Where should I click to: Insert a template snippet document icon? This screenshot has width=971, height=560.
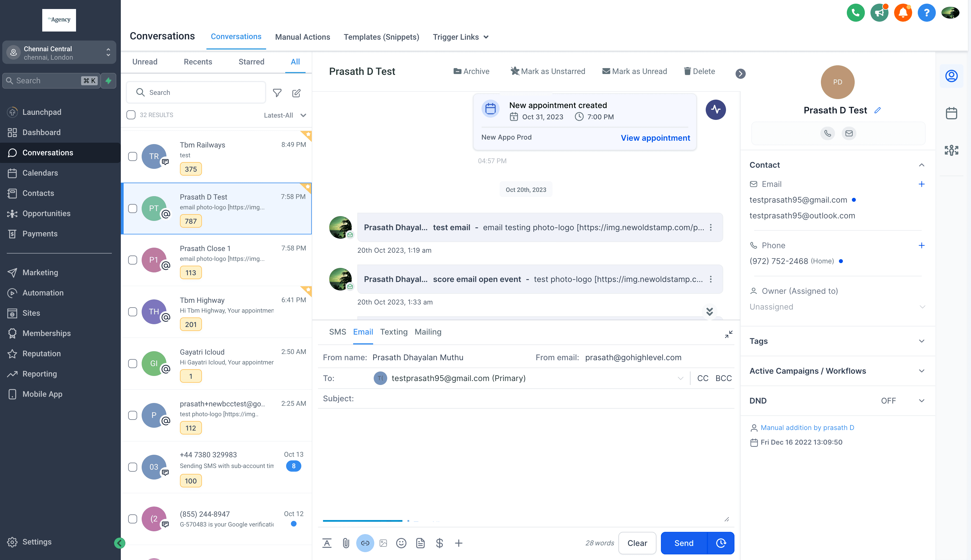pos(420,543)
